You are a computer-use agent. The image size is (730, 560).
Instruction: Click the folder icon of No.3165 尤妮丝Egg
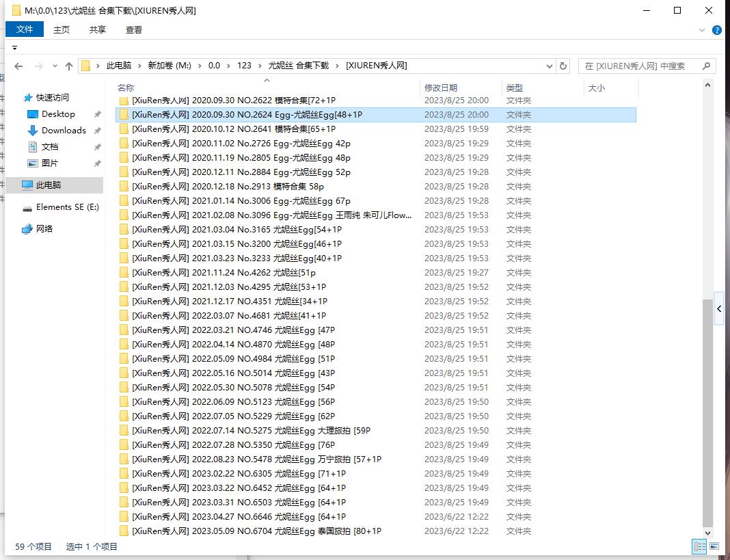point(123,230)
